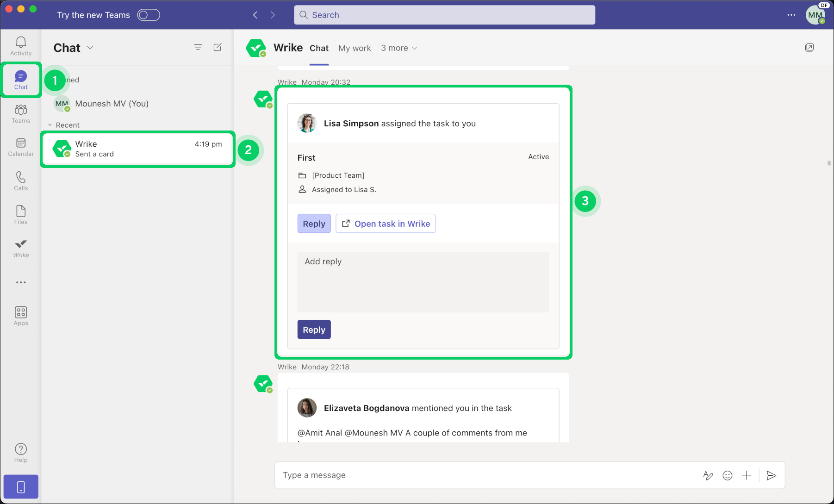Open the Wrike app in sidebar
Viewport: 834px width, 504px height.
tap(21, 248)
